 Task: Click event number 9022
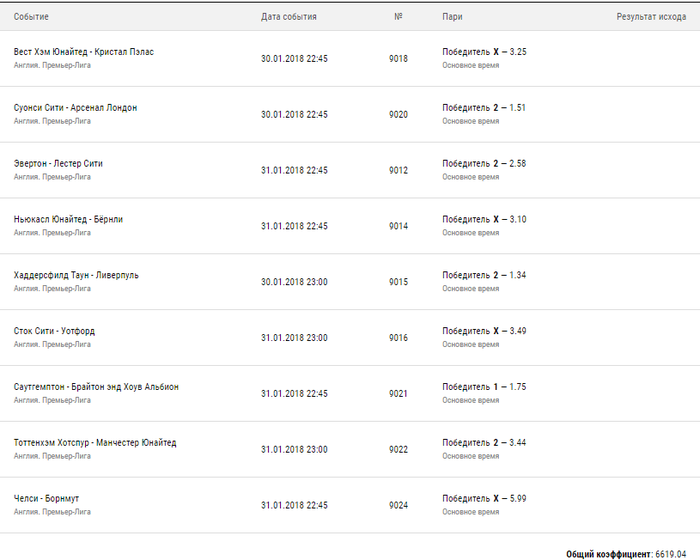click(x=398, y=449)
